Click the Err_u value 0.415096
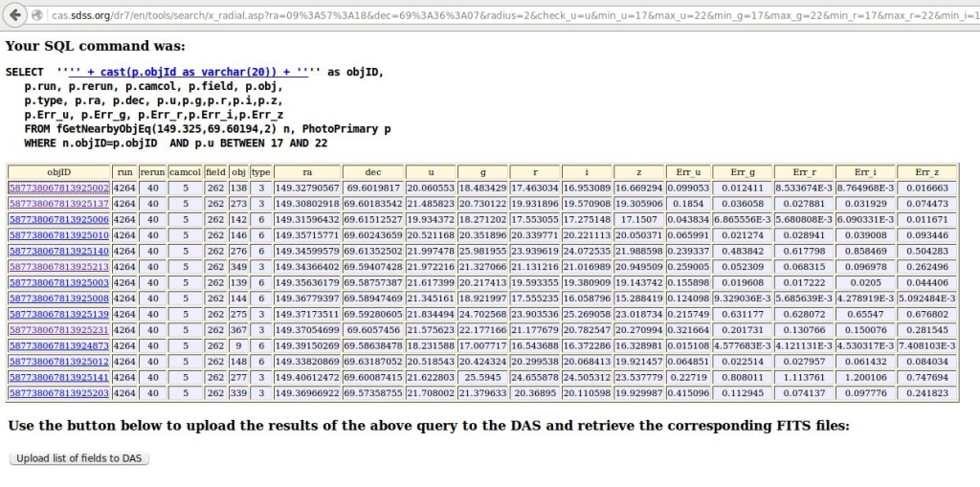The image size is (980, 487). [688, 393]
